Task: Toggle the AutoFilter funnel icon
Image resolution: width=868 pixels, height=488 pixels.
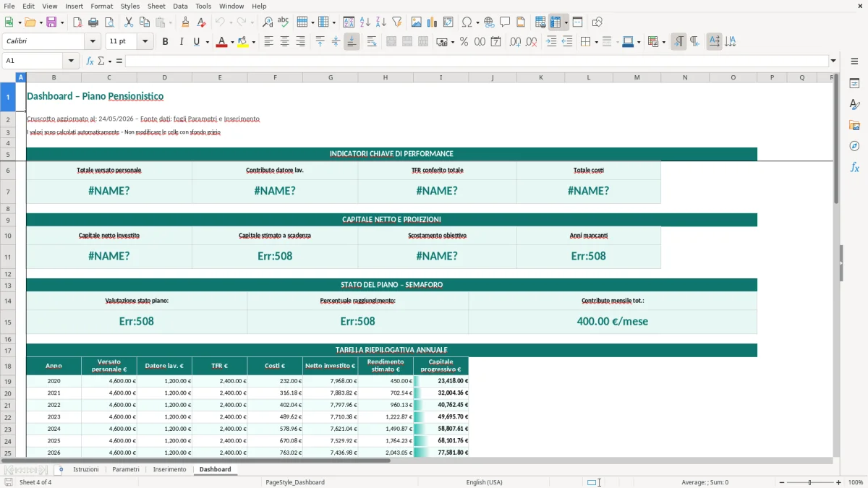Action: 397,22
